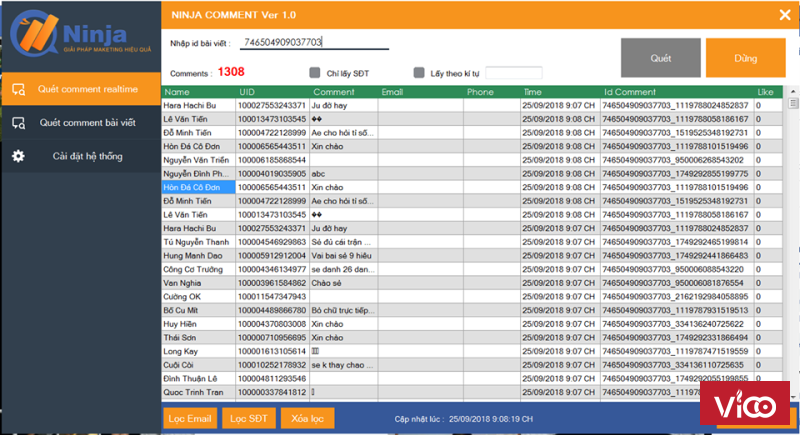Sort by the UID column header

272,92
